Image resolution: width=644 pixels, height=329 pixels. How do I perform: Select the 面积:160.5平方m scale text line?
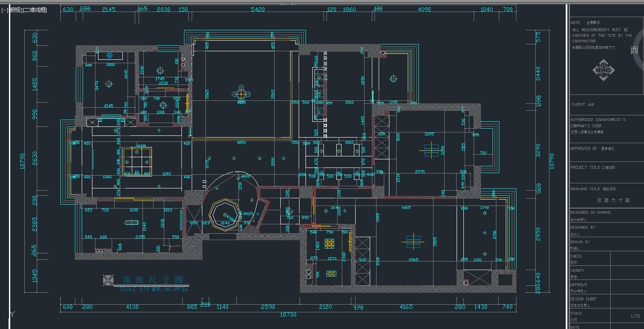tap(154, 289)
